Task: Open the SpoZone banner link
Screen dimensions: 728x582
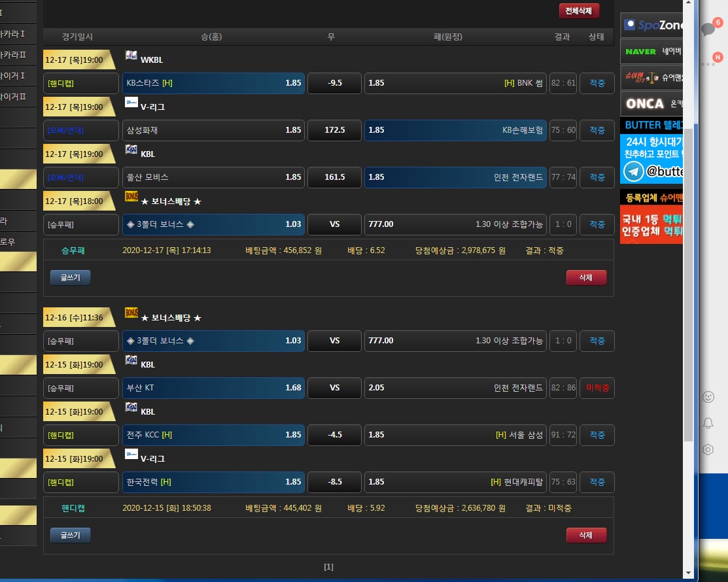Action: click(x=651, y=26)
